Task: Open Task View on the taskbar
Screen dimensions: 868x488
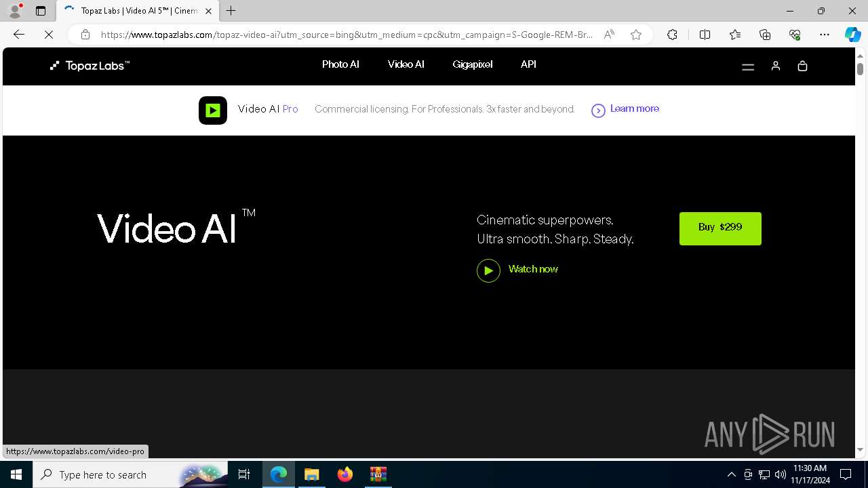Action: [x=245, y=474]
